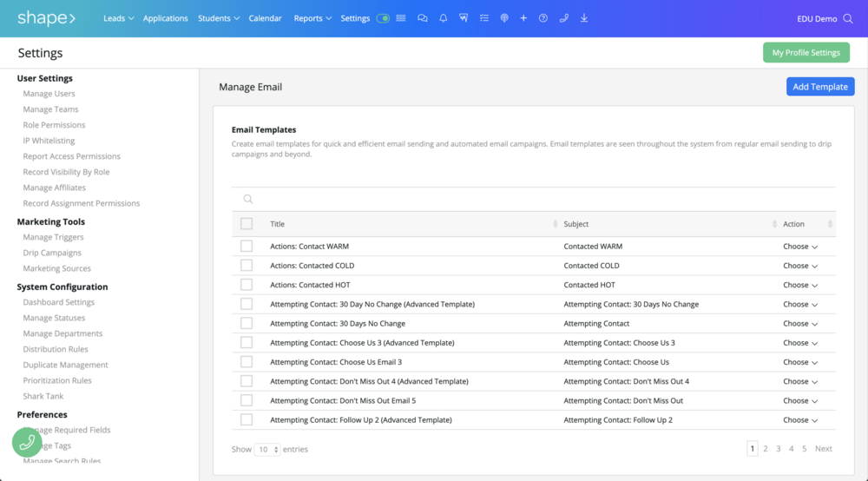Expand the Reports menu

click(312, 18)
